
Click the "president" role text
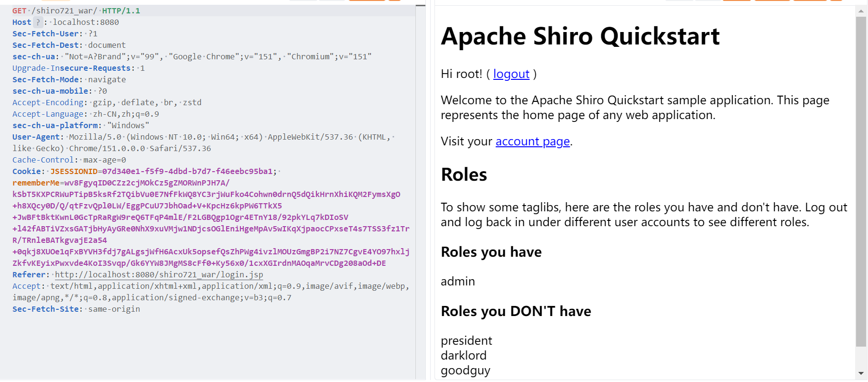pos(467,341)
